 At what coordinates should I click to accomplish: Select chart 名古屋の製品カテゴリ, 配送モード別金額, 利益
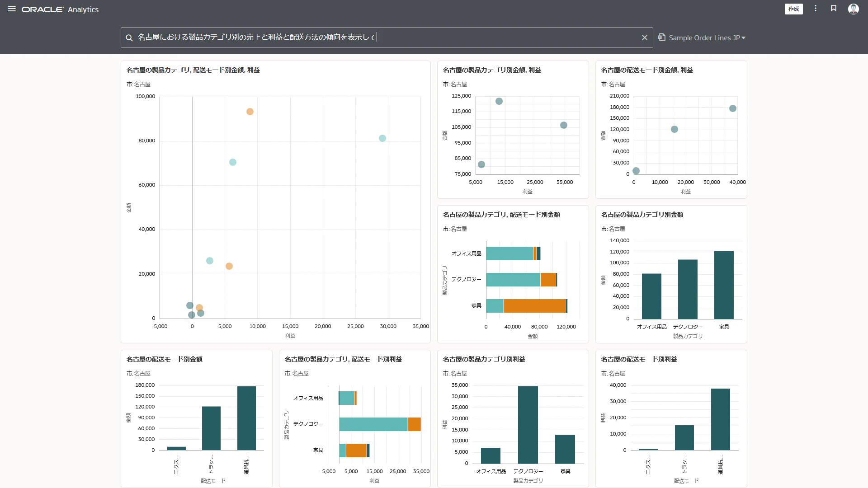click(x=275, y=202)
